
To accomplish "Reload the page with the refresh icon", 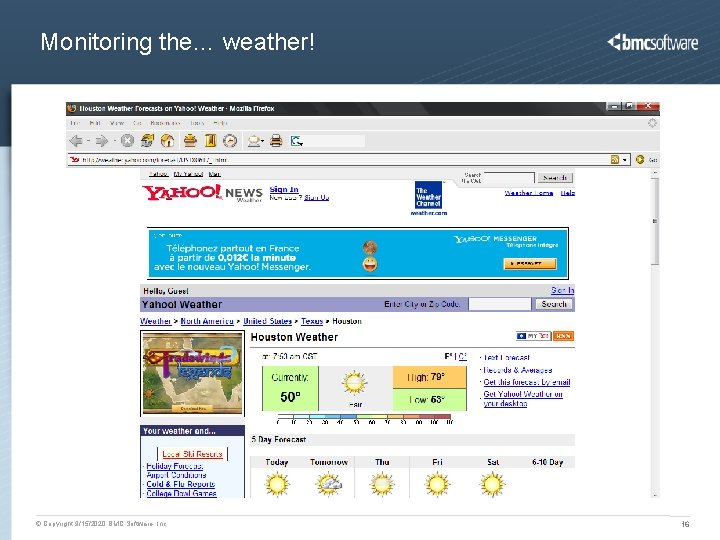I will (x=147, y=141).
